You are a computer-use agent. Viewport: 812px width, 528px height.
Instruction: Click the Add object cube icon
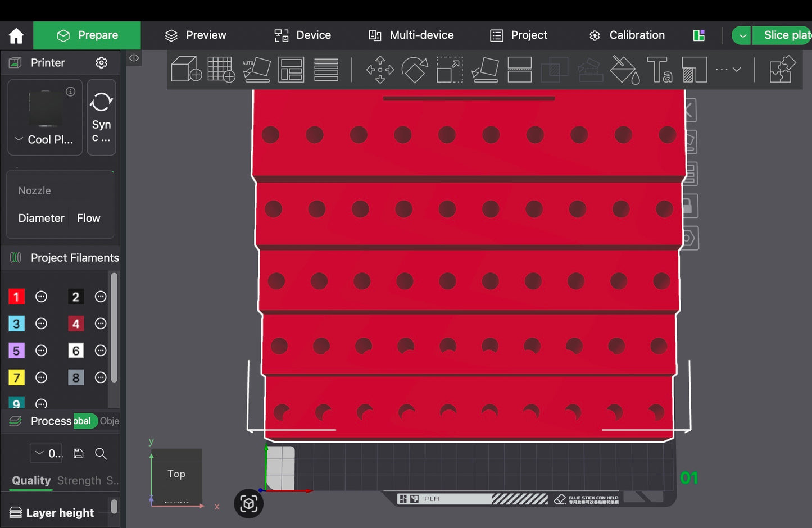pyautogui.click(x=186, y=70)
